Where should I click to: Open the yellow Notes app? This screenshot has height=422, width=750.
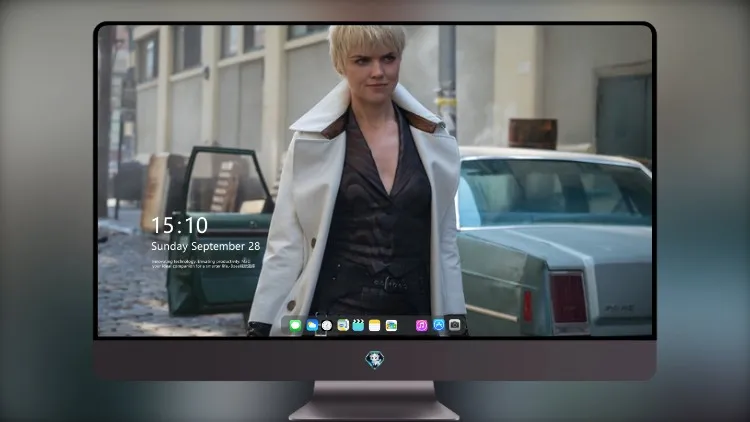tap(375, 326)
